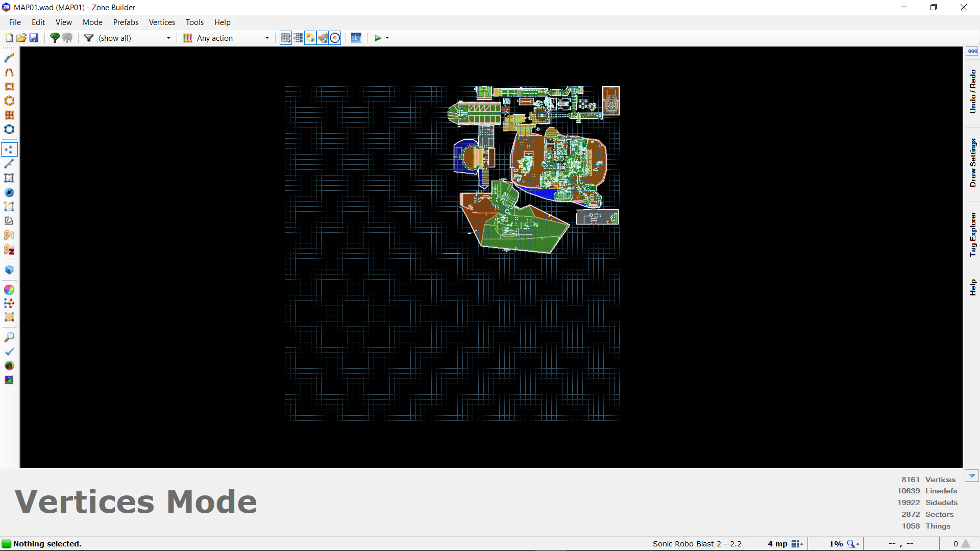Open the Help side panel tab
Screen dimensions: 980x551
click(972, 287)
